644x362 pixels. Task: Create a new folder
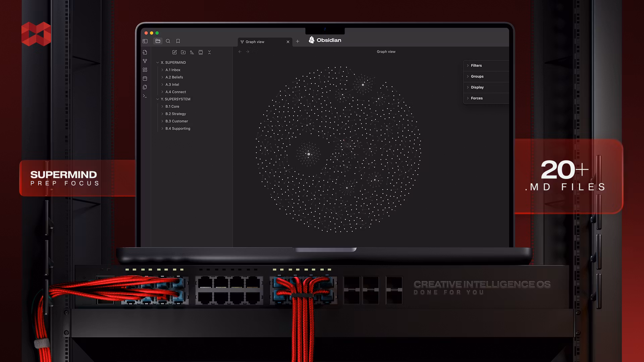(183, 52)
